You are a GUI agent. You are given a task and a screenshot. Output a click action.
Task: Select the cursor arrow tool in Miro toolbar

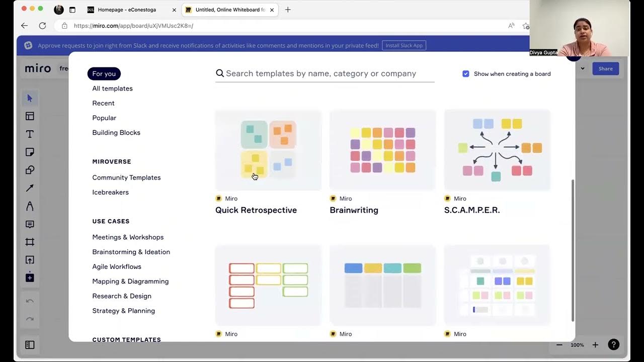(x=30, y=98)
